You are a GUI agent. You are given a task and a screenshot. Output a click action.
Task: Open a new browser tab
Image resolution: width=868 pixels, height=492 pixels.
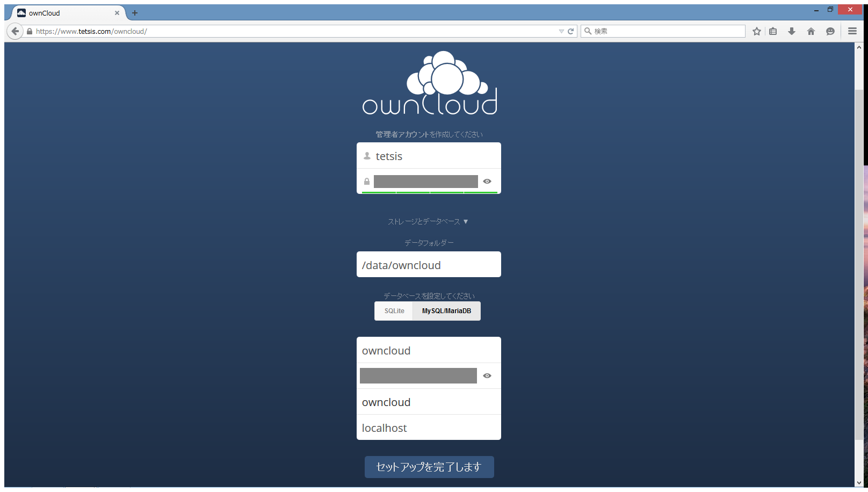[135, 13]
